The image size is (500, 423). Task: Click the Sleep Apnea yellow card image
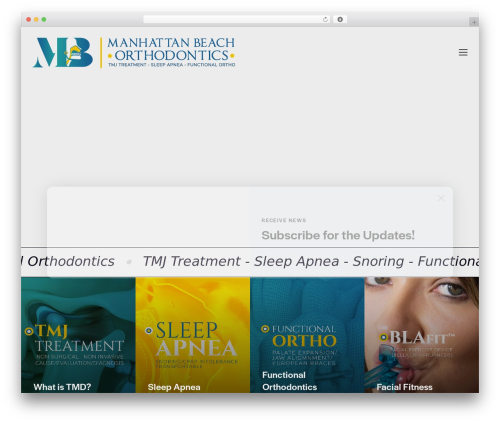pyautogui.click(x=193, y=335)
